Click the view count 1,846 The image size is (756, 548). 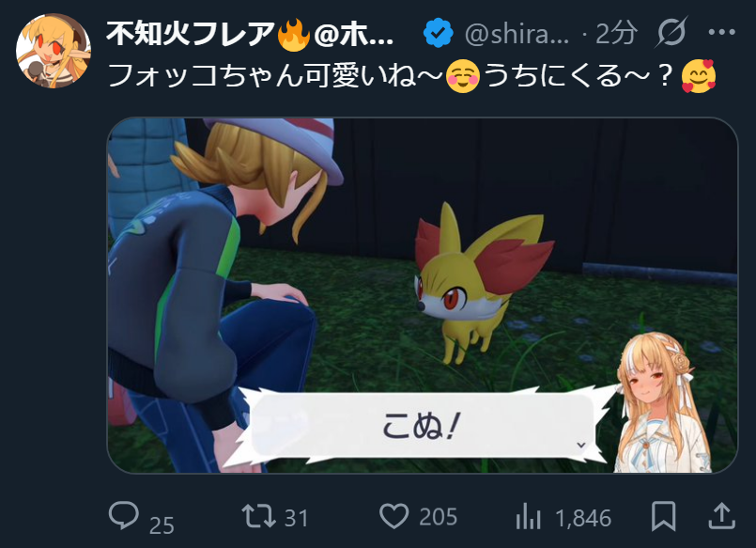click(583, 518)
